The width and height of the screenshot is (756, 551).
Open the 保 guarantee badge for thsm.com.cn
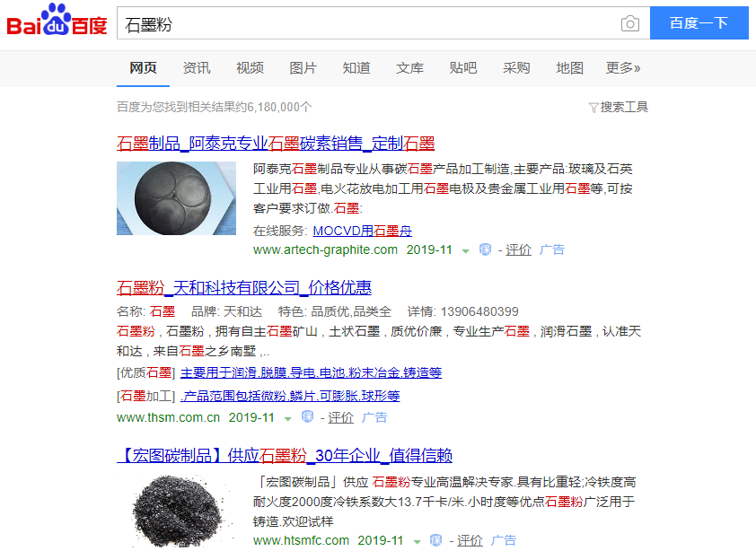(x=307, y=416)
